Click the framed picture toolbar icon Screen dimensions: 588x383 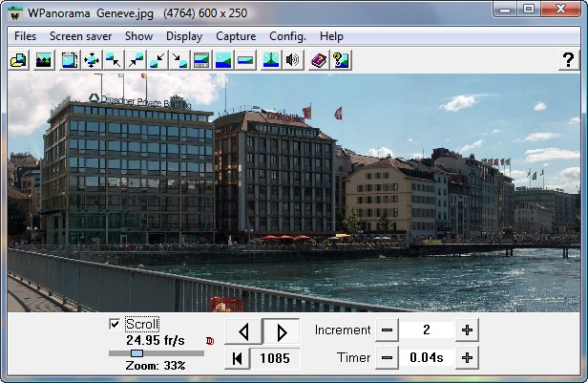click(x=70, y=60)
